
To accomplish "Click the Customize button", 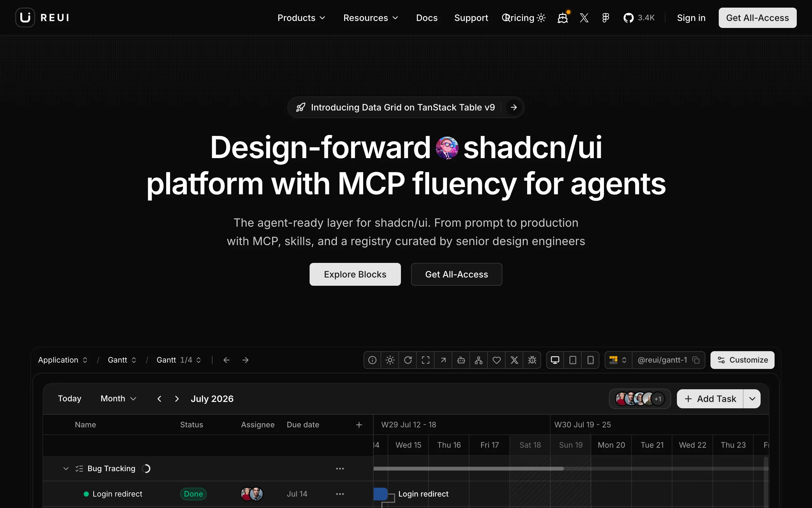I will click(742, 360).
